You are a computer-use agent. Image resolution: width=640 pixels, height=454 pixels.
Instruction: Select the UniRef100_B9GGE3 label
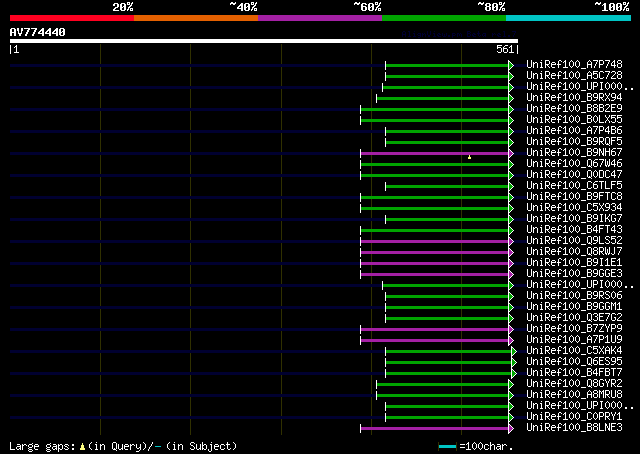pos(574,274)
